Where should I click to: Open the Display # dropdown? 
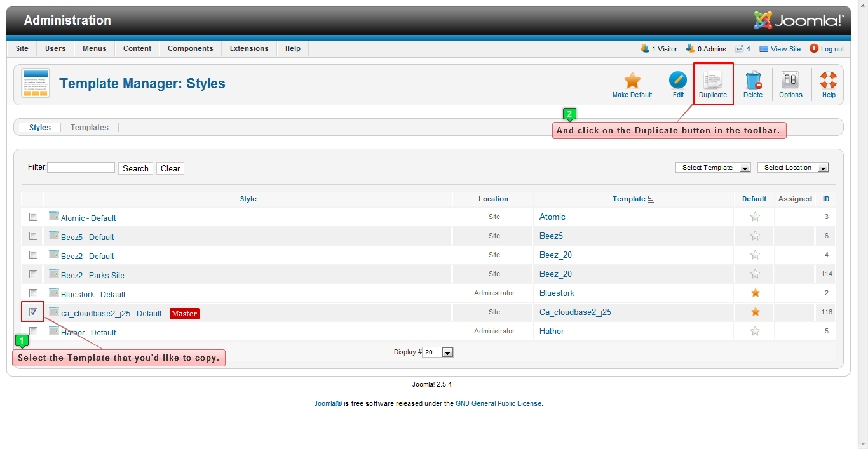tap(438, 352)
